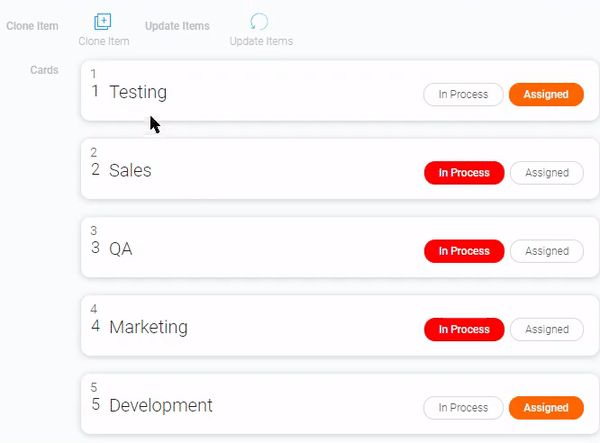
Task: Select the Marketing card title
Action: click(148, 327)
